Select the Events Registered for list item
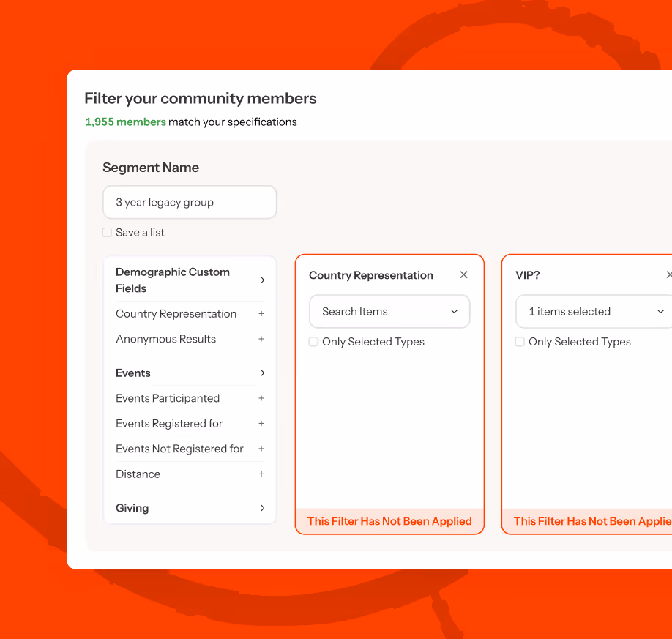This screenshot has width=672, height=639. click(190, 423)
